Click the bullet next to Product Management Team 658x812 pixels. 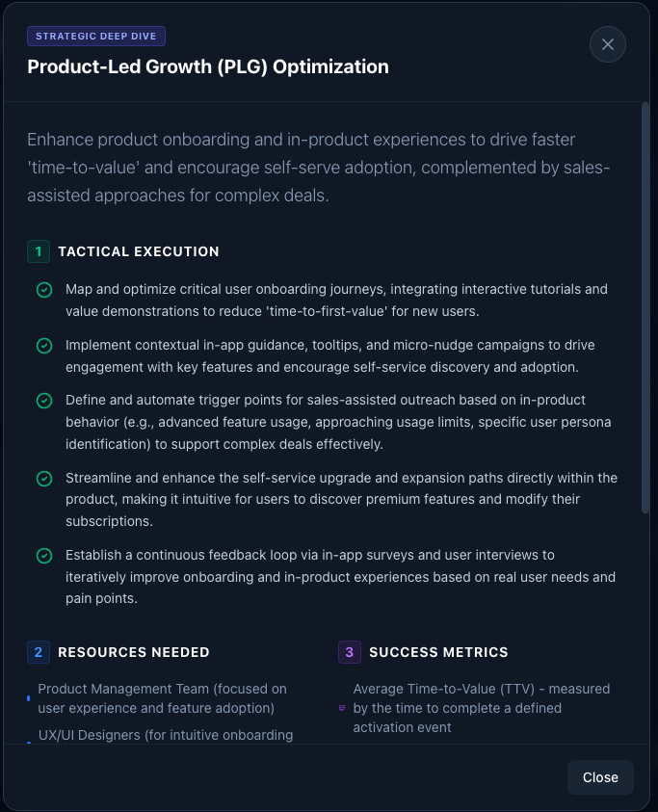click(x=27, y=698)
